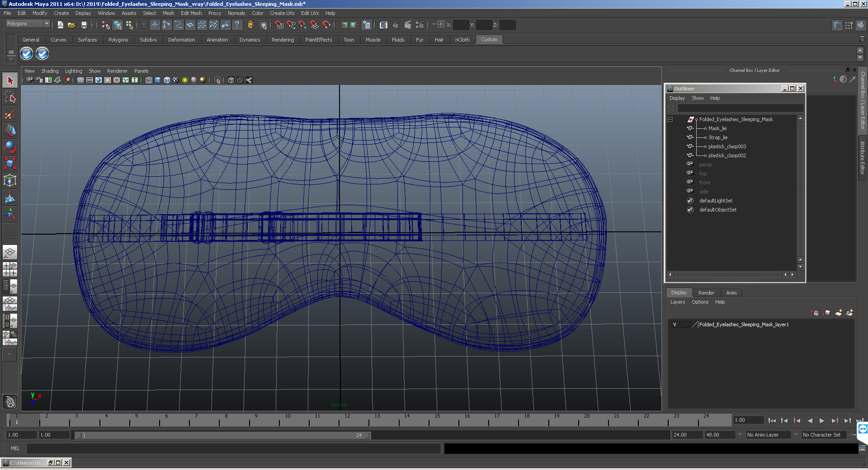Select the arrow Select tool in toolbox
This screenshot has width=868, height=470.
pyautogui.click(x=10, y=81)
